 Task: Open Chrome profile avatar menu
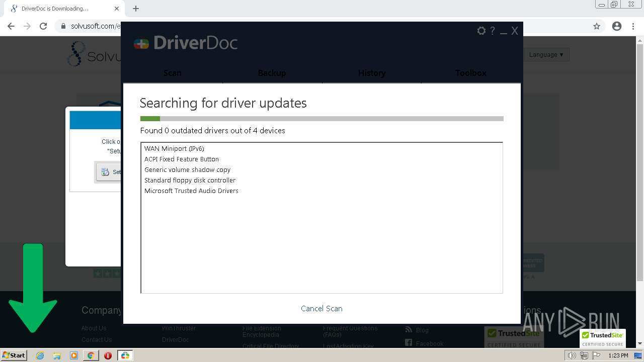click(617, 26)
